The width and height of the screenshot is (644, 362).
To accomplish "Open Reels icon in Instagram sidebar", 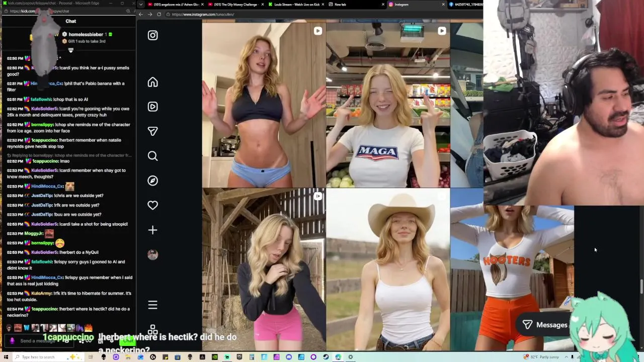I will tap(152, 107).
